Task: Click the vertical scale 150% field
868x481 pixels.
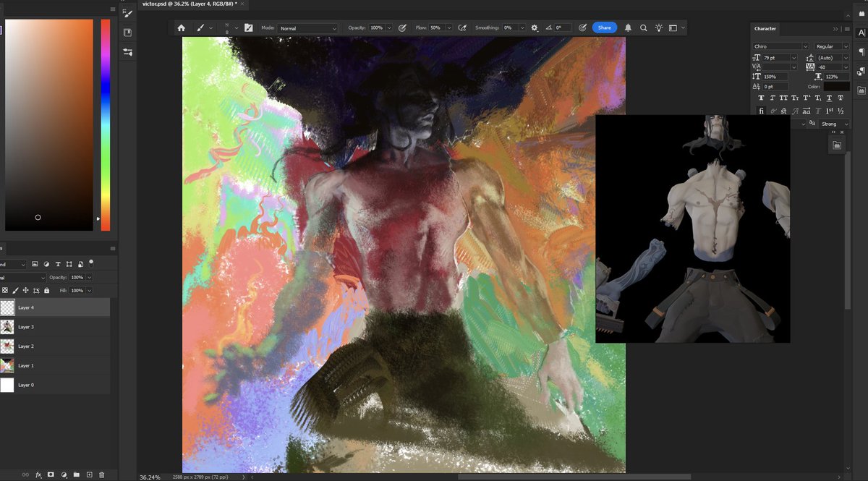Action: pyautogui.click(x=775, y=77)
